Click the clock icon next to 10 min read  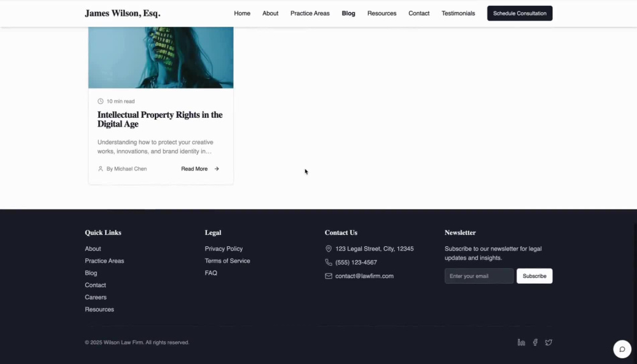[101, 101]
